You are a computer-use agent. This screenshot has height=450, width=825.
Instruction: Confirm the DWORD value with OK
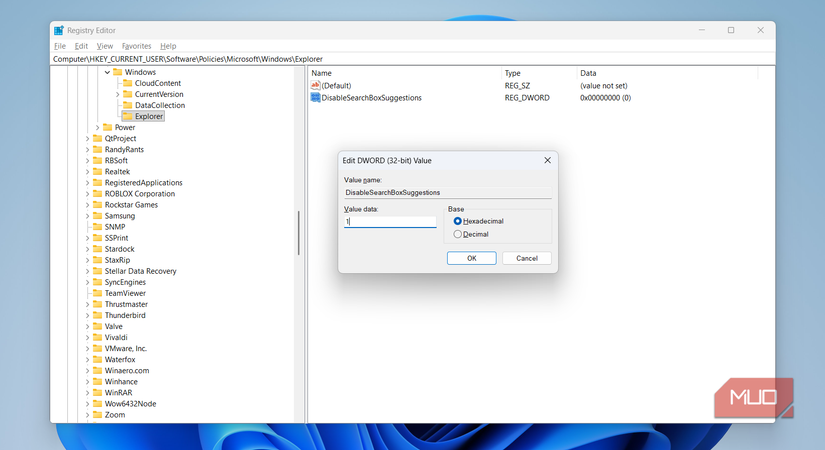point(471,258)
